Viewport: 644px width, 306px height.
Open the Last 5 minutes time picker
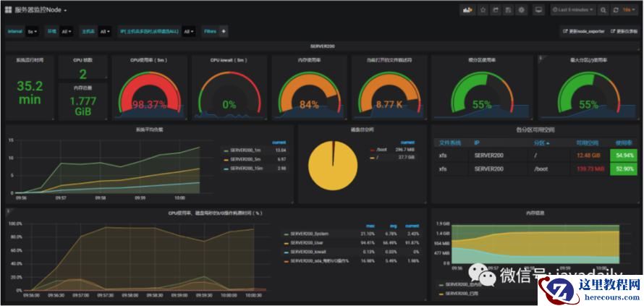pos(573,10)
